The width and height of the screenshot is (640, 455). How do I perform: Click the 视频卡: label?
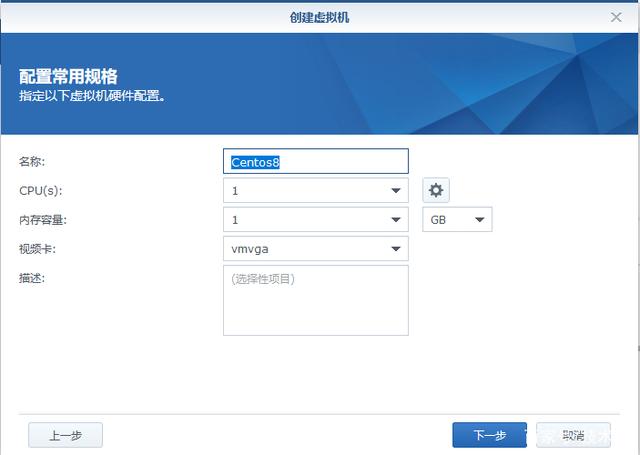point(37,249)
